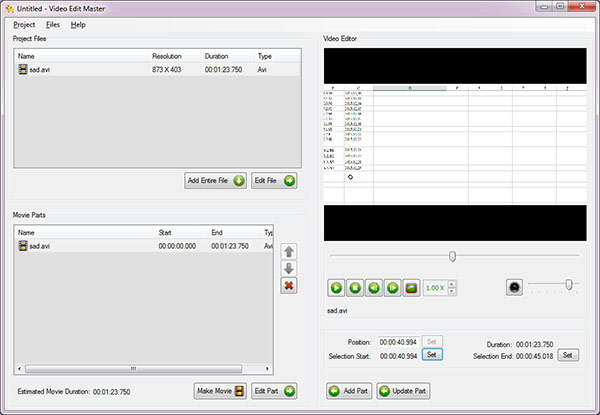Click the Type column header in Project Files

coord(277,56)
